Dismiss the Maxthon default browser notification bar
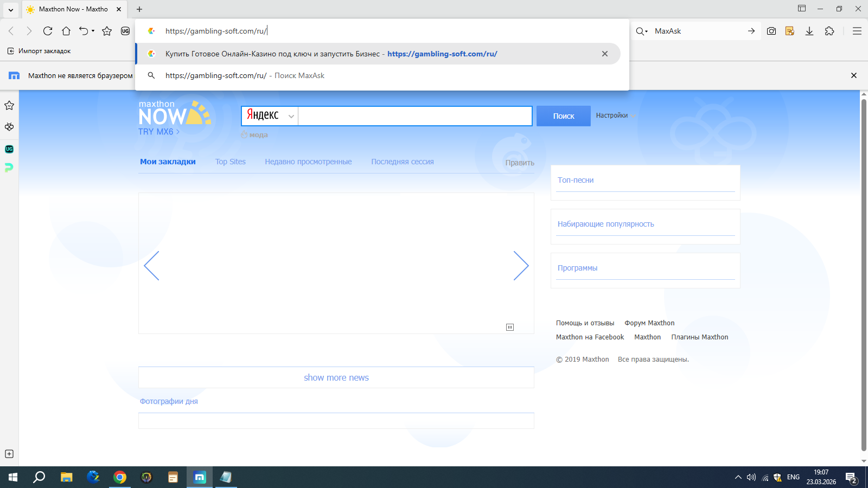Image resolution: width=868 pixels, height=488 pixels. tap(854, 75)
